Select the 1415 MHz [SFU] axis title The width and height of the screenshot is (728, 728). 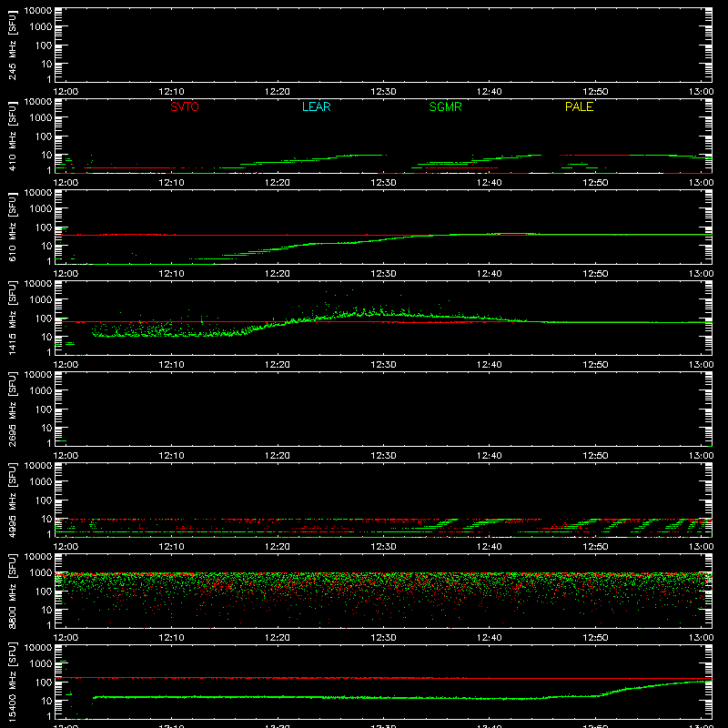(13, 318)
